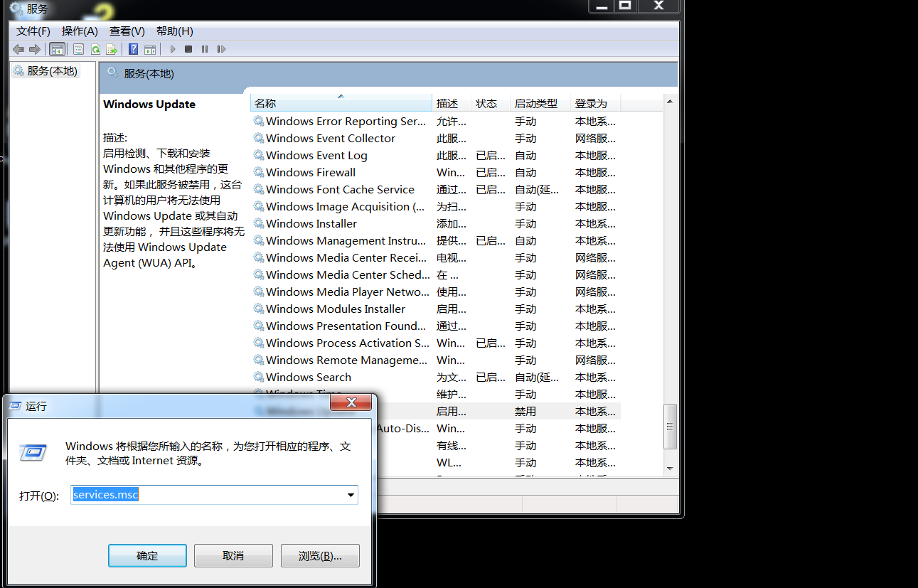Click the gear icon of Windows Error Reporting
Viewport: 918px width, 588px height.
point(259,121)
